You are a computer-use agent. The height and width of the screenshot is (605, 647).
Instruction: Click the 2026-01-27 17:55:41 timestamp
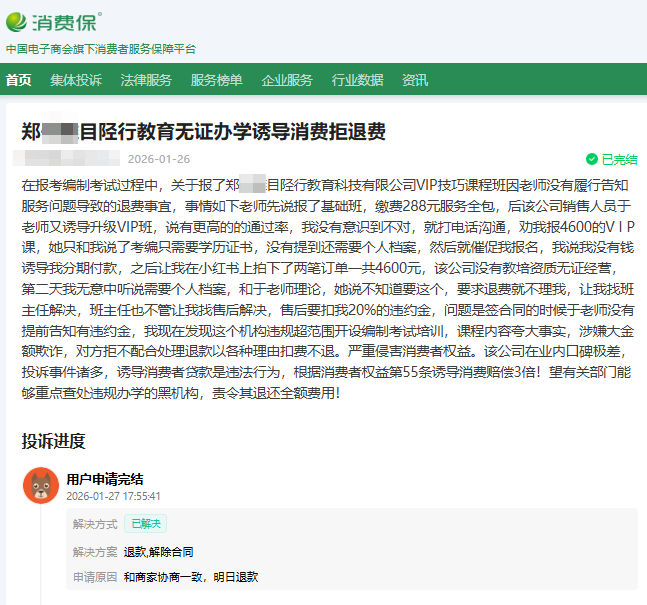coord(114,496)
